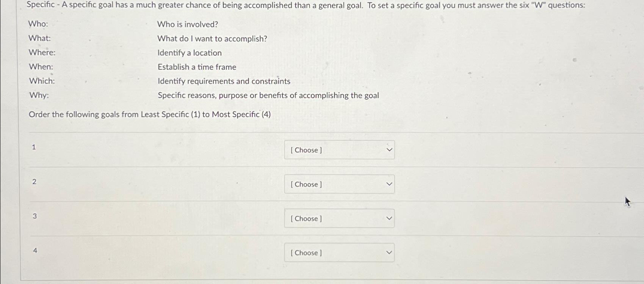Open the [ Choose ] dropdown for item 4
This screenshot has height=284, width=644.
(339, 252)
